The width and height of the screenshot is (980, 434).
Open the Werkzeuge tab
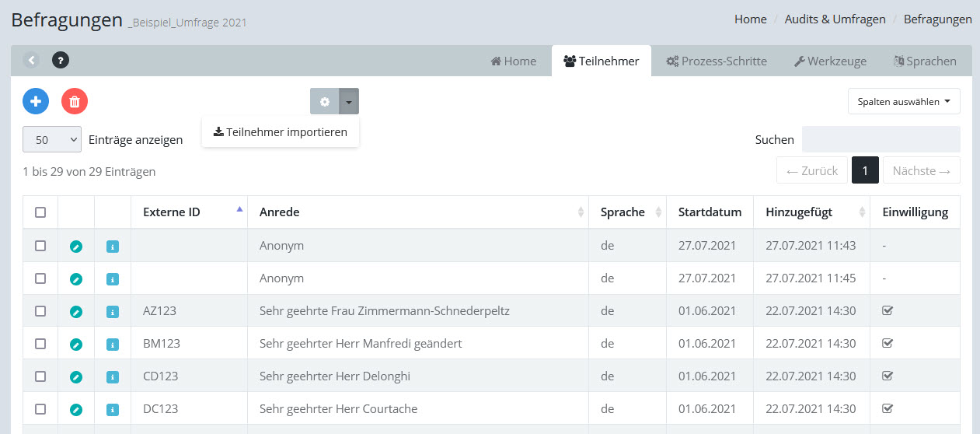(830, 61)
